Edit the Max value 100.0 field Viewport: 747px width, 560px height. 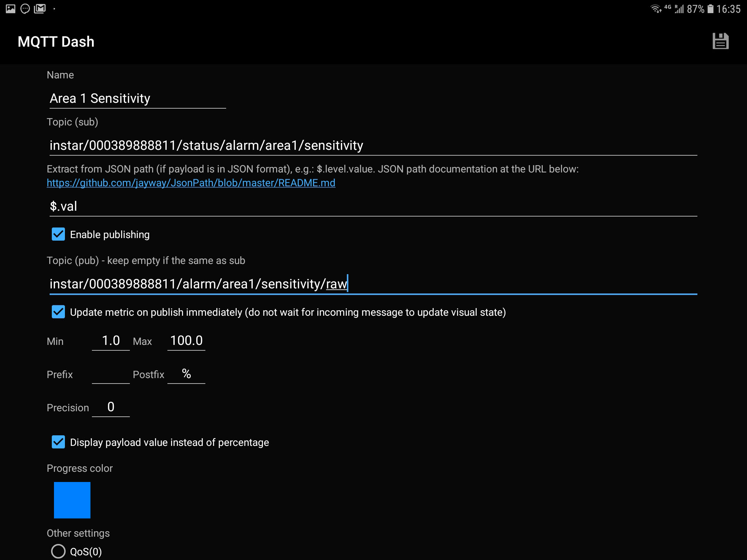[186, 341]
